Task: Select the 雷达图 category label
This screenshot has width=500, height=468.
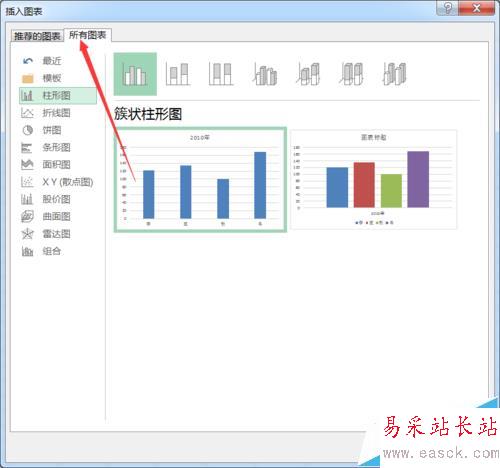Action: pos(57,234)
